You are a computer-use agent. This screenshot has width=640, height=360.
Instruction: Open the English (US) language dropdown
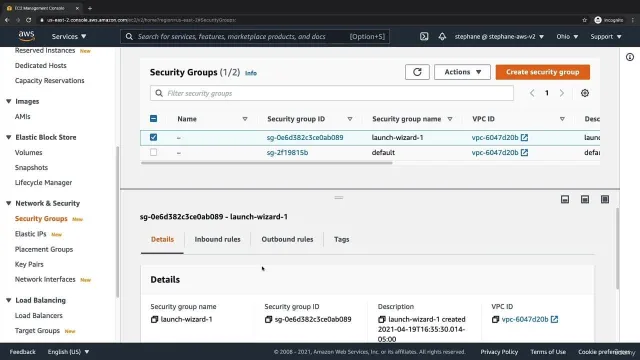point(68,352)
